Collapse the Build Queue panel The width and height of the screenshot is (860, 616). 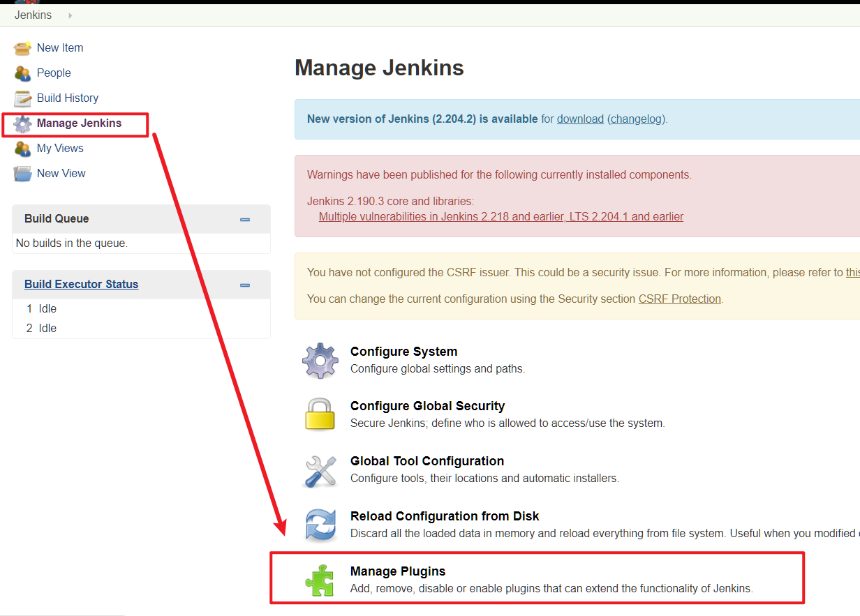pos(245,219)
